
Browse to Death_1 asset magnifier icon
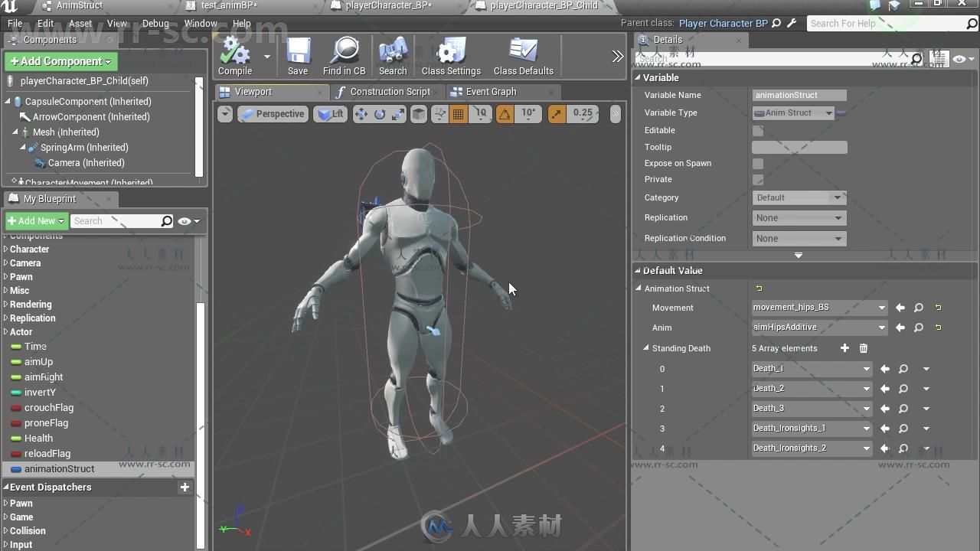tap(903, 369)
